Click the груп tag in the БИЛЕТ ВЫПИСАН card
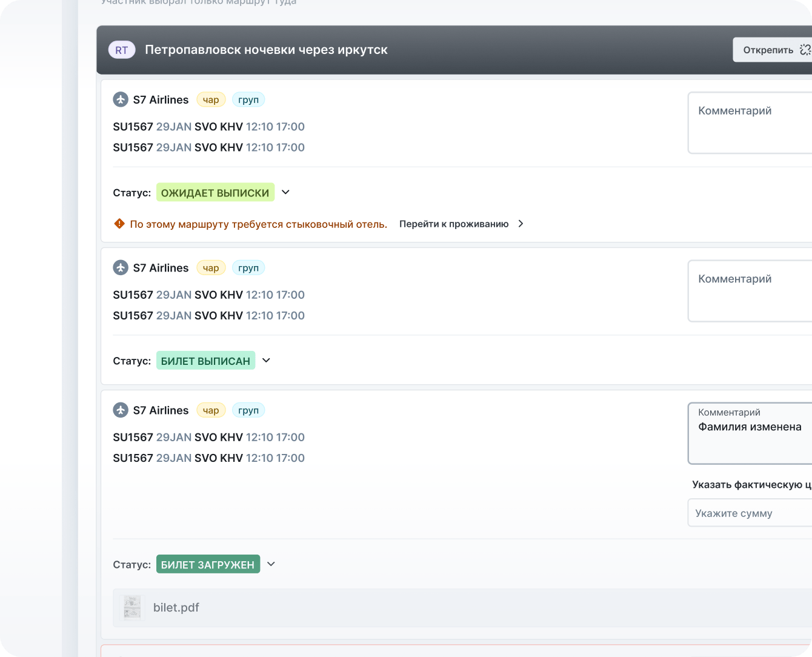The image size is (812, 657). [x=248, y=267]
